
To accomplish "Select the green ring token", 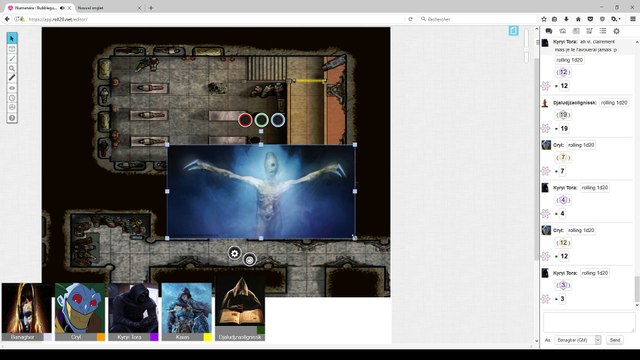I will click(x=261, y=120).
